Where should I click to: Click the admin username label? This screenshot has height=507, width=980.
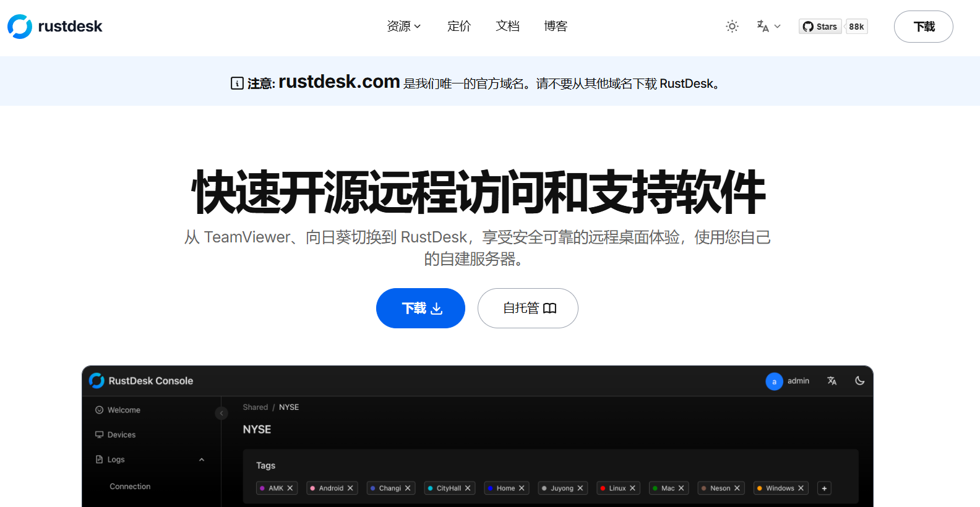798,381
